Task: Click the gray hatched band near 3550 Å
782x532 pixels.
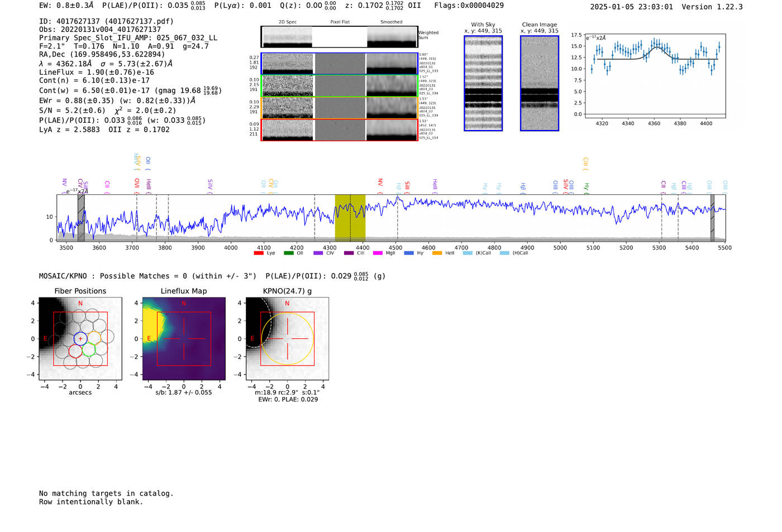Action: coord(81,218)
